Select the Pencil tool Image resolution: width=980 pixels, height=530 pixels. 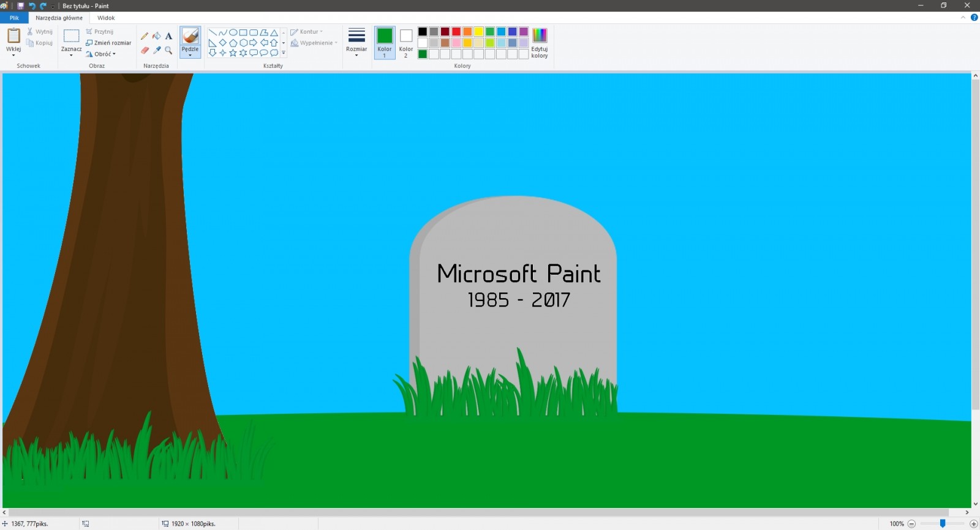click(x=145, y=36)
